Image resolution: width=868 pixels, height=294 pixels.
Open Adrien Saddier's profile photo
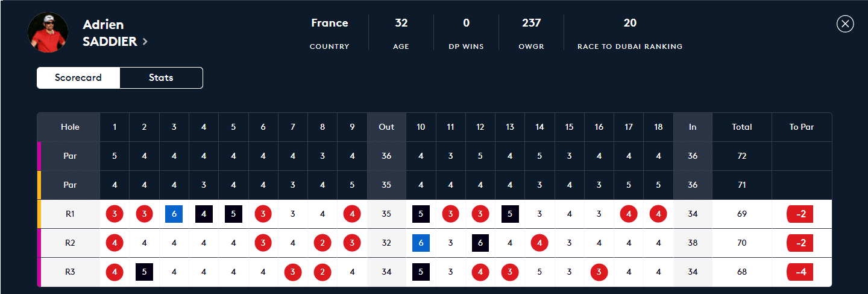[48, 33]
